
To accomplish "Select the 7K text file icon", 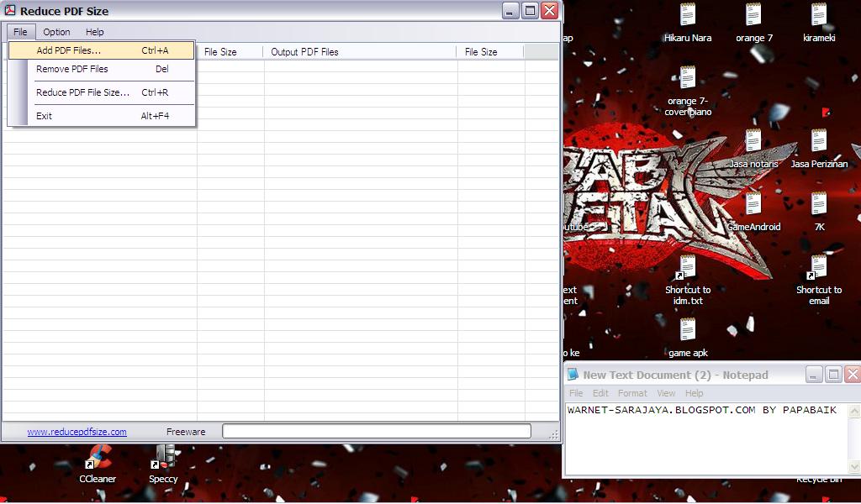I will (819, 204).
